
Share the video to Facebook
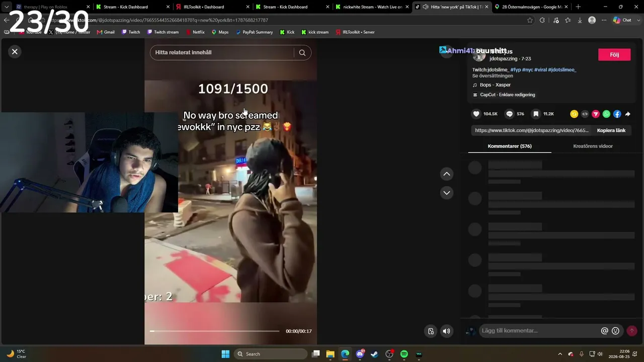[x=617, y=114]
